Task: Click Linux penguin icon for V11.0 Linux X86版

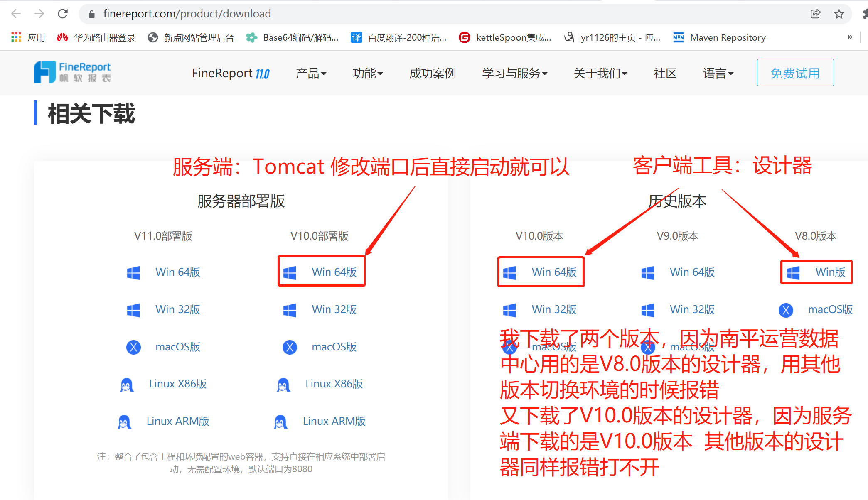Action: [127, 385]
